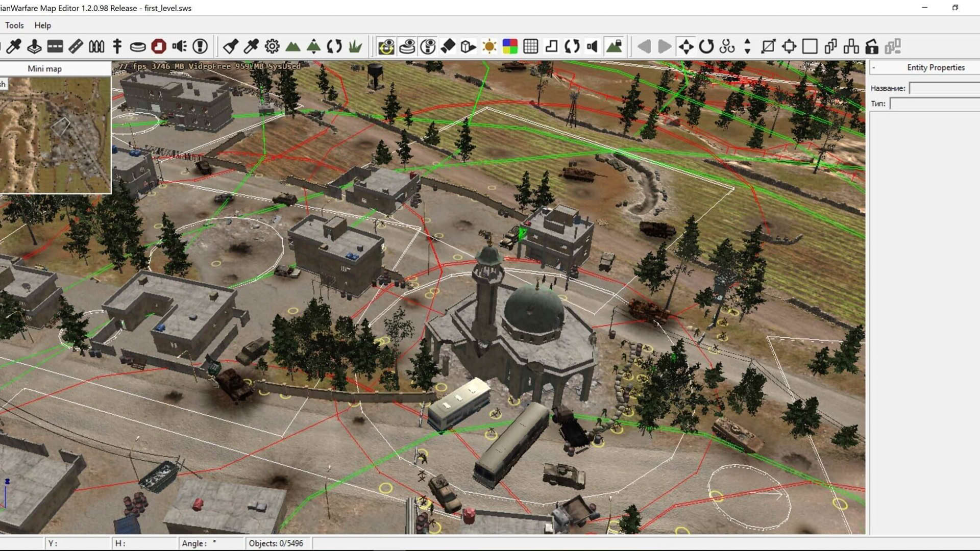Click the three-circle rotation tool
Image resolution: width=980 pixels, height=551 pixels.
click(727, 46)
